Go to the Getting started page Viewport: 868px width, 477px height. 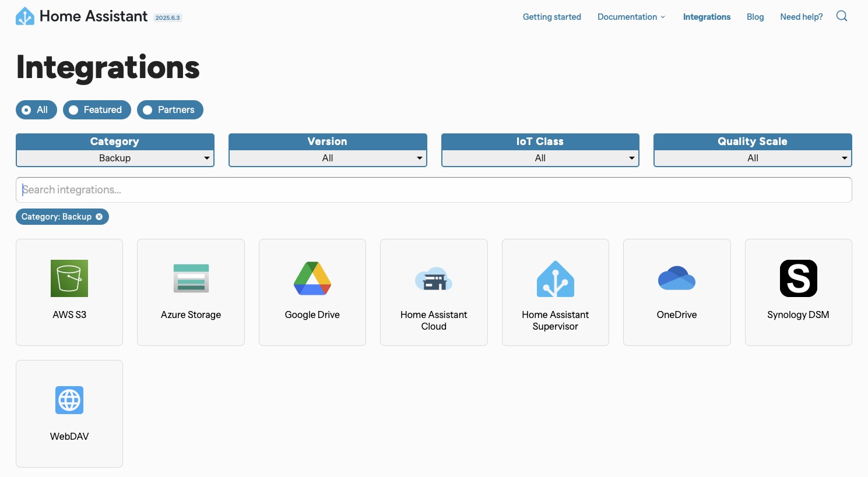coord(551,17)
